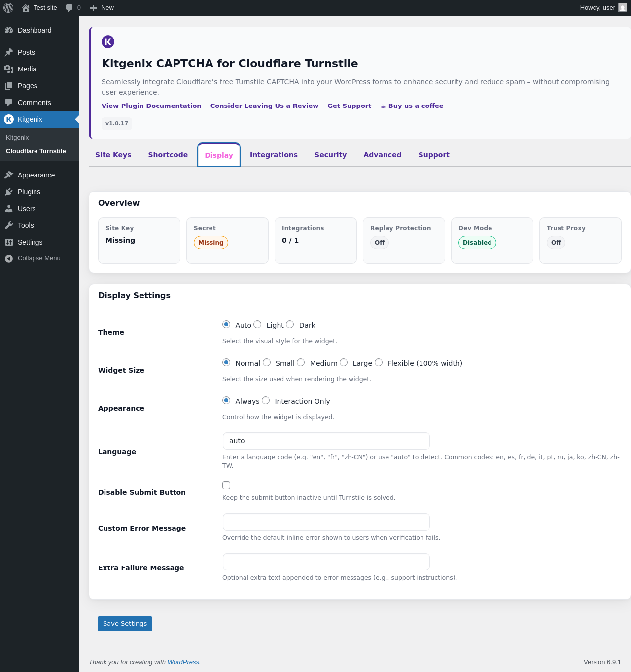This screenshot has height=672, width=631.
Task: Click the Collapse Menu arrow icon
Action: (x=9, y=258)
